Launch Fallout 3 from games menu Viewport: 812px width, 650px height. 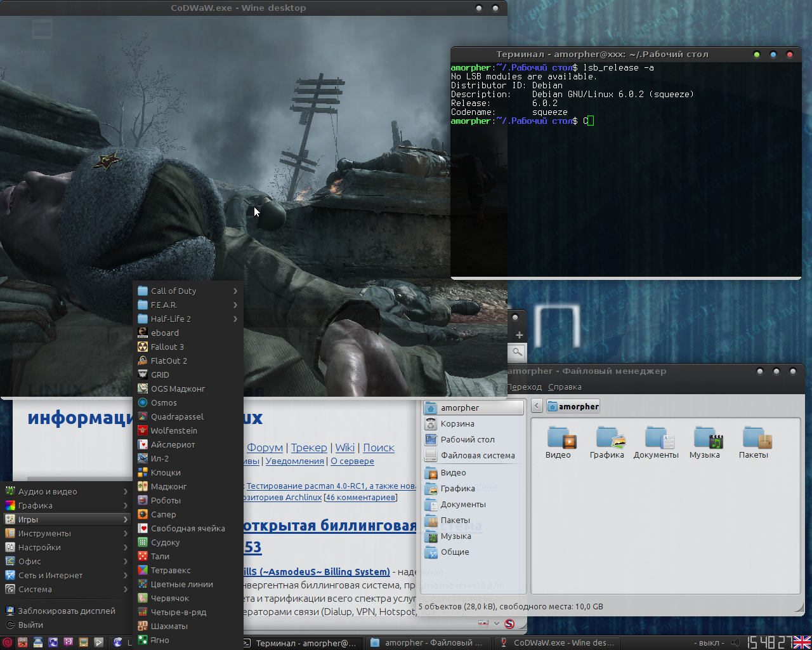tap(188, 347)
